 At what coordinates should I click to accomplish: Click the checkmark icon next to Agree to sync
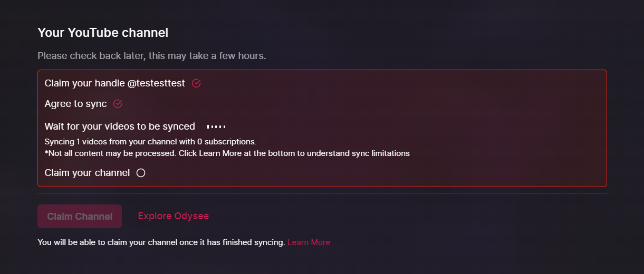[118, 104]
